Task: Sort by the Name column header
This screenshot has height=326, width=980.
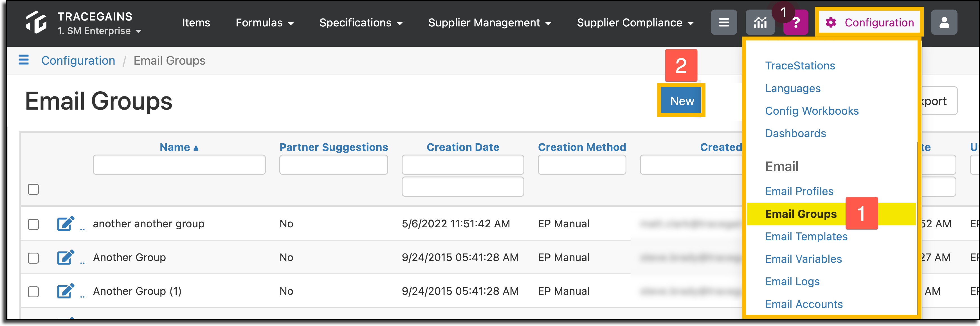Action: pos(179,147)
